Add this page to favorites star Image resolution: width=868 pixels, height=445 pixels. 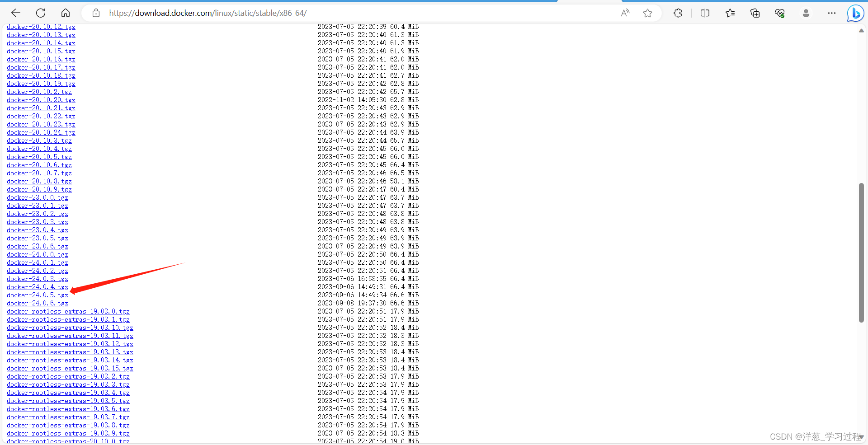(647, 13)
